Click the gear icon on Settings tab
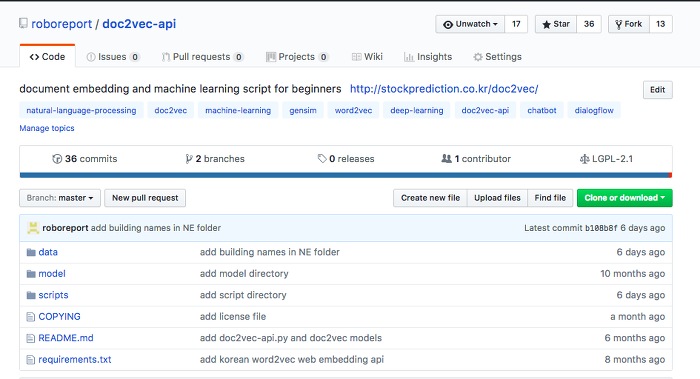Viewport: 700px width, 379px height. [478, 57]
